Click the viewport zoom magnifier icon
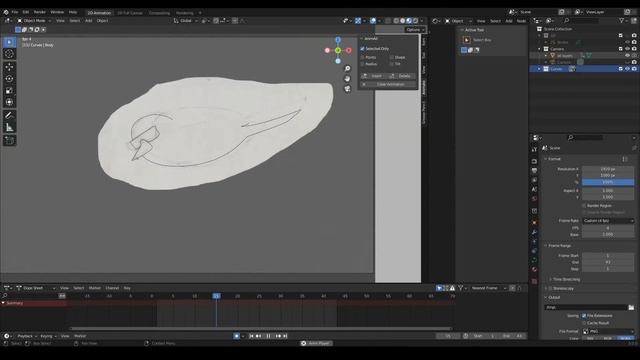Image resolution: width=640 pixels, height=360 pixels. (x=347, y=69)
